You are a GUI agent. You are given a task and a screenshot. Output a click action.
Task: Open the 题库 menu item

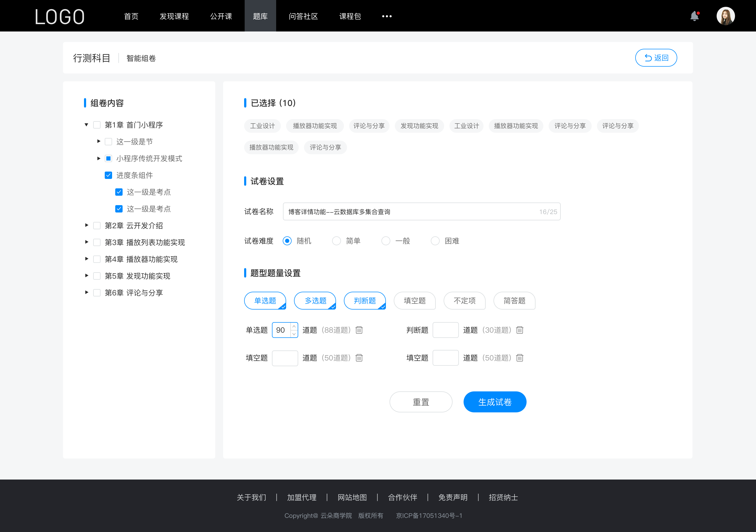[x=259, y=15]
